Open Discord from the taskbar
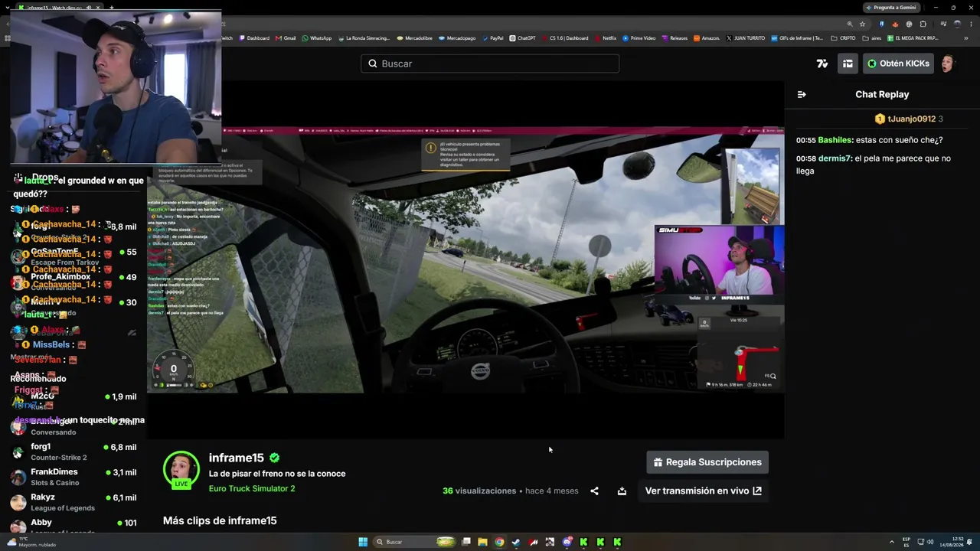Viewport: 980px width, 551px height. tap(567, 542)
